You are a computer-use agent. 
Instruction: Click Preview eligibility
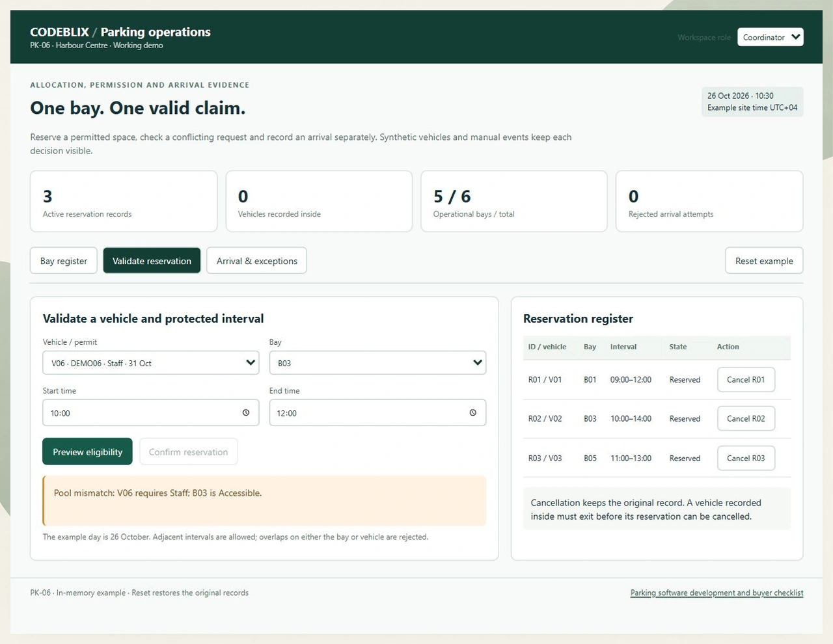coord(87,451)
